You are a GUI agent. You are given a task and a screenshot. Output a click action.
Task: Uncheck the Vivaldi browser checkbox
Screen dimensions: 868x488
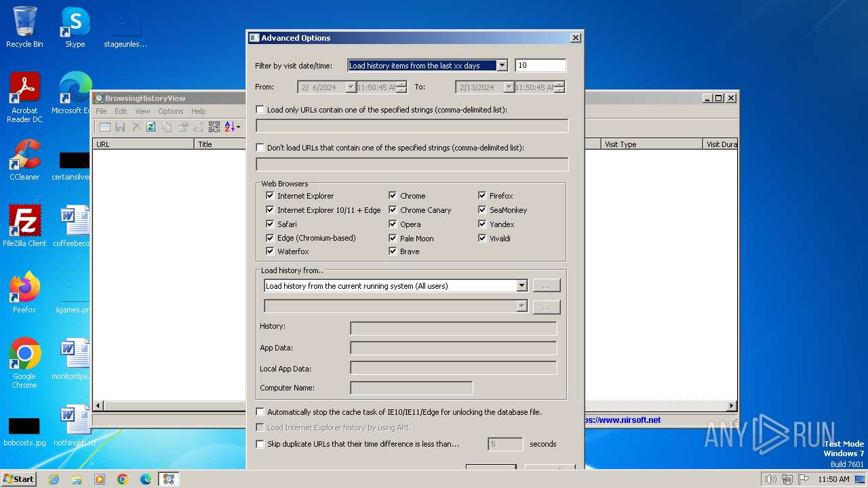click(482, 238)
